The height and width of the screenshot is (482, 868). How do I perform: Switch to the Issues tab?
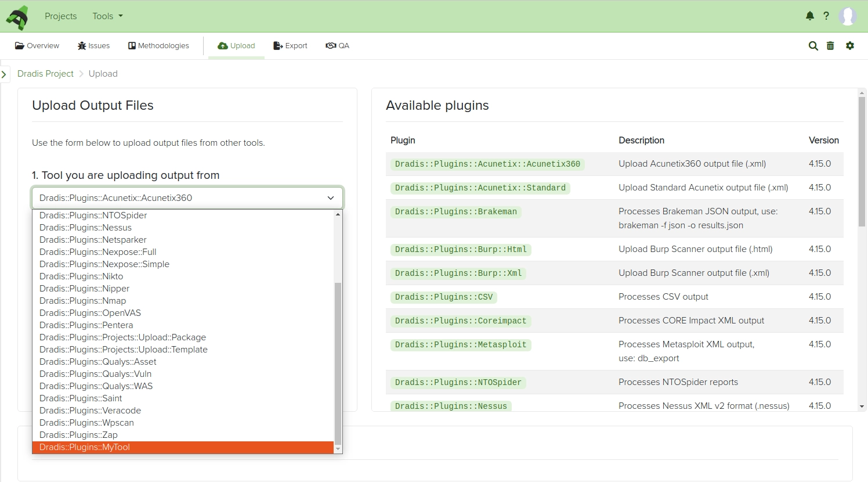coord(93,46)
